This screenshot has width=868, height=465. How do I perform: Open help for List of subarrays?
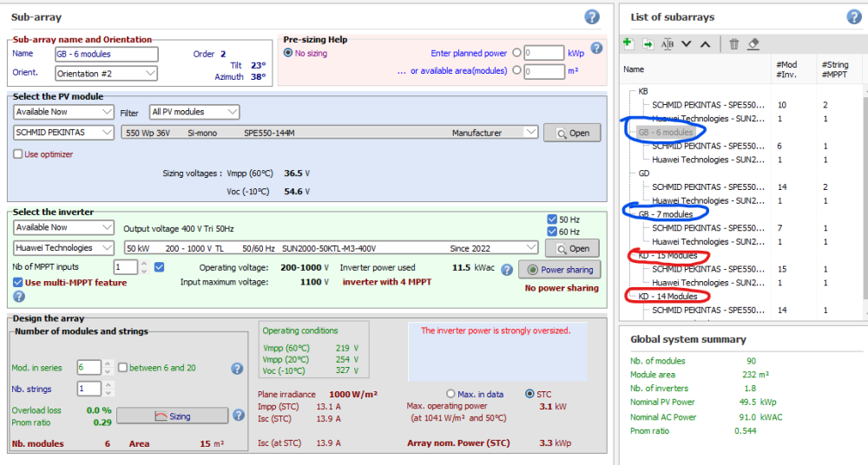[853, 16]
